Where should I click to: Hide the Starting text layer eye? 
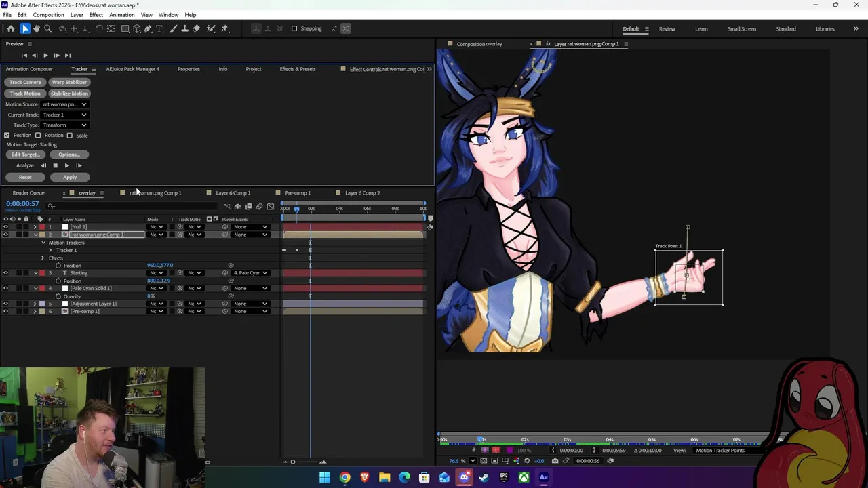[x=5, y=273]
